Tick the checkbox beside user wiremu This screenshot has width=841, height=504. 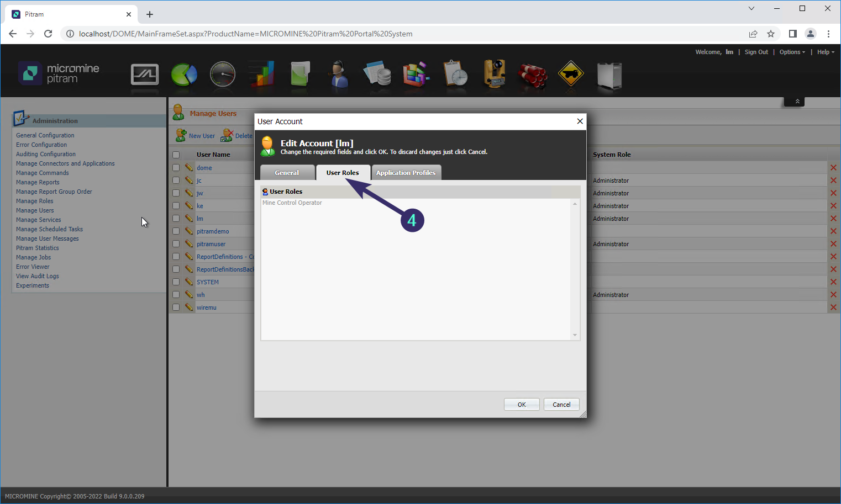[x=175, y=307]
